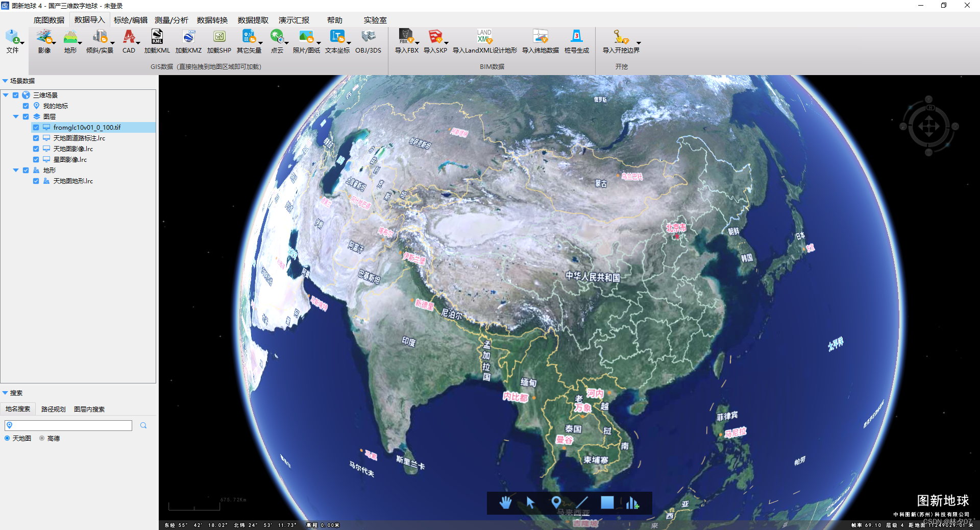The height and width of the screenshot is (530, 980).
Task: Open the 文件 file menu icon
Action: coord(12,37)
